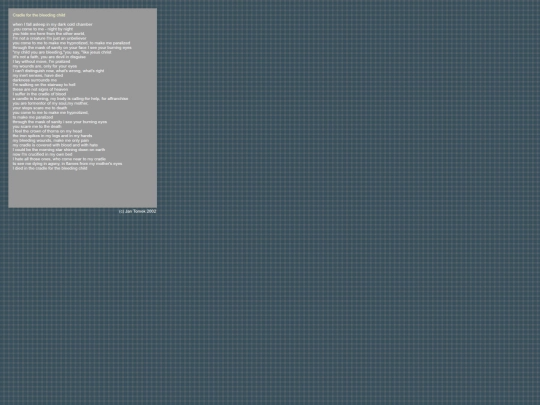Image resolution: width=540 pixels, height=405 pixels.
Task: Click the line 'darkness surrounds me'
Action: click(x=35, y=80)
